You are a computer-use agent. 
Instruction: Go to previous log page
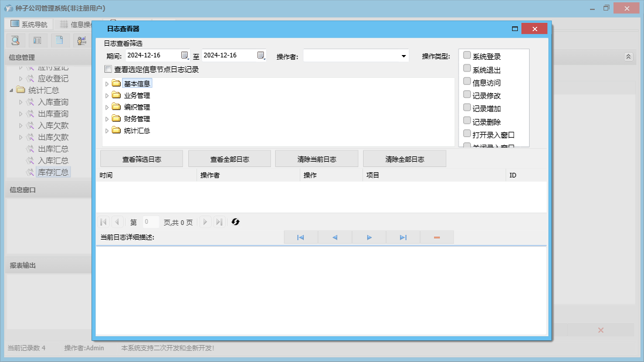pyautogui.click(x=117, y=222)
